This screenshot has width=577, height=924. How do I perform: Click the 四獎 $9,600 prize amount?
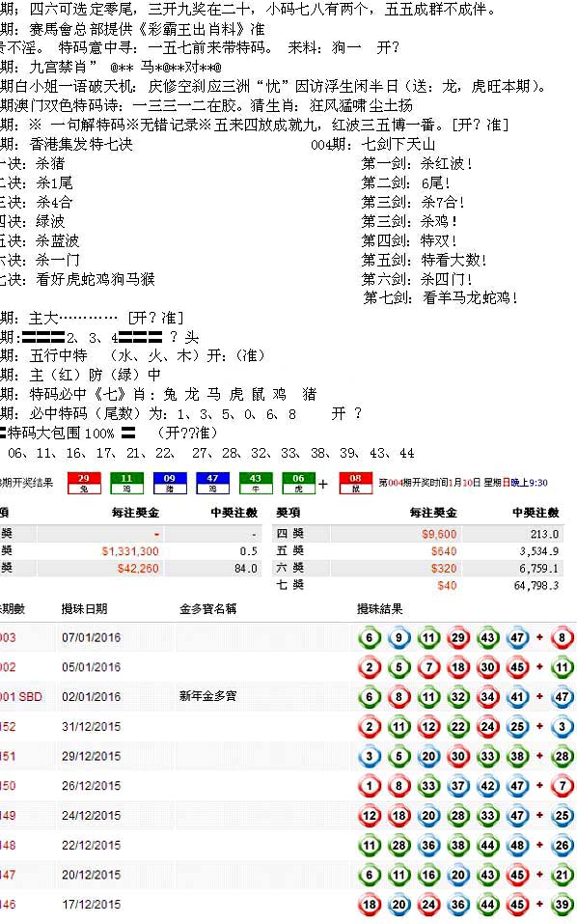(x=439, y=534)
